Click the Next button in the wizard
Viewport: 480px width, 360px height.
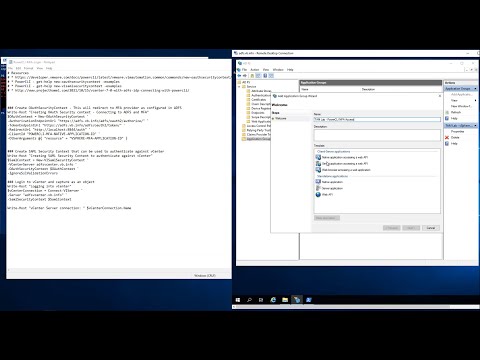[x=411, y=228]
